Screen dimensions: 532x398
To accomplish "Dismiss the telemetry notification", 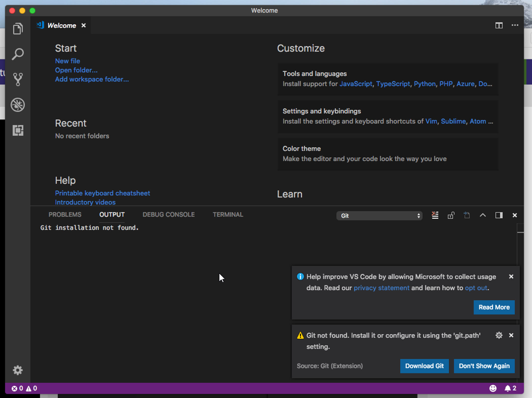I will (511, 276).
